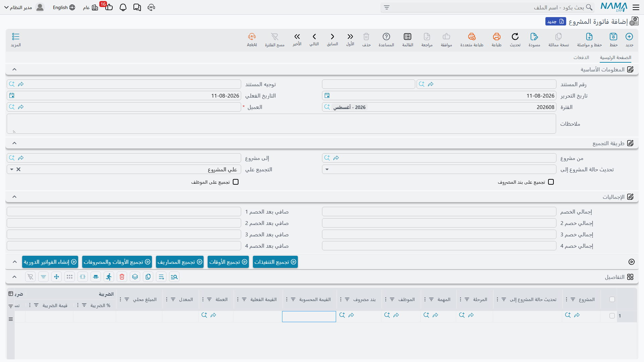Go to Next record (التالي) arrow
This screenshot has height=362, width=644.
point(314,37)
